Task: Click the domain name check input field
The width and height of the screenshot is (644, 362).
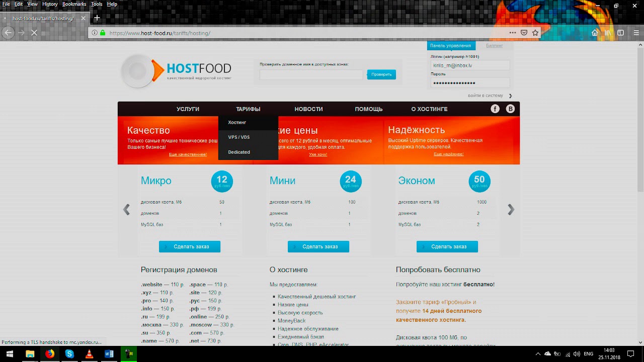Action: pyautogui.click(x=311, y=74)
